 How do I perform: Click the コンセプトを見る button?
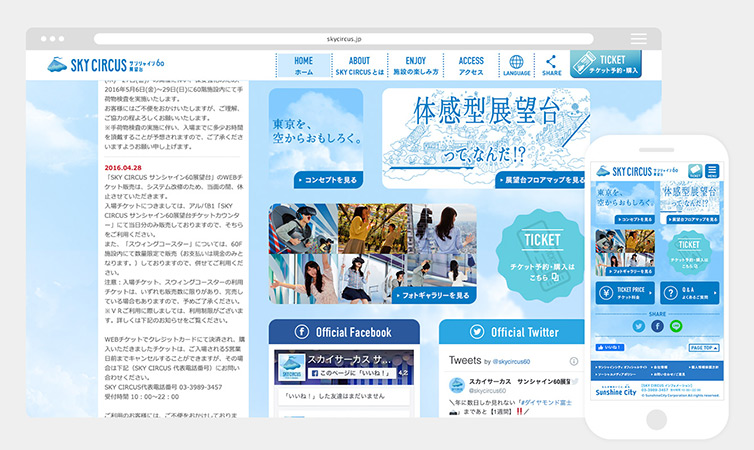[x=328, y=180]
